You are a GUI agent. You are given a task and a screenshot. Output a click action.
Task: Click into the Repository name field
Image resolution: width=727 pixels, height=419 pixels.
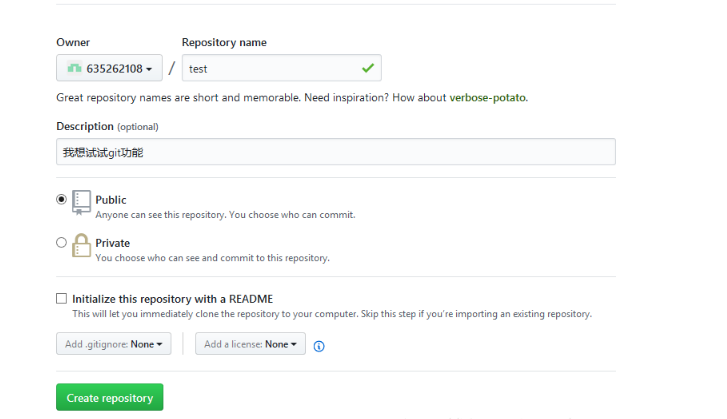[x=282, y=68]
